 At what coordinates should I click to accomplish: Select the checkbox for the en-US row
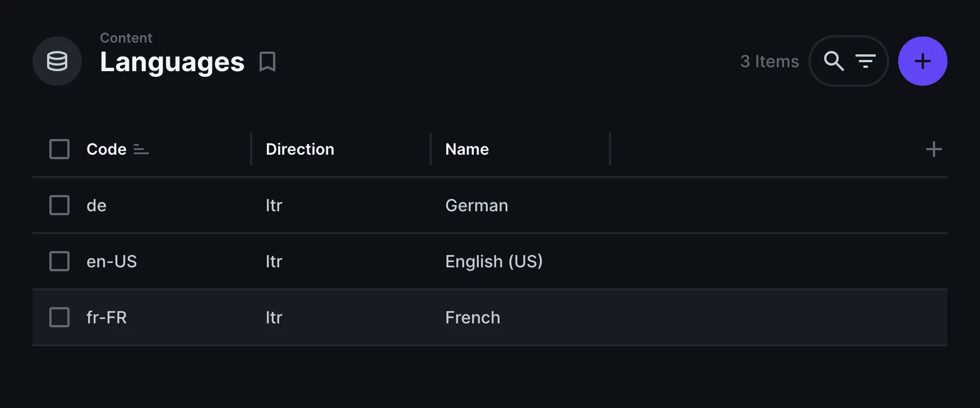point(59,261)
